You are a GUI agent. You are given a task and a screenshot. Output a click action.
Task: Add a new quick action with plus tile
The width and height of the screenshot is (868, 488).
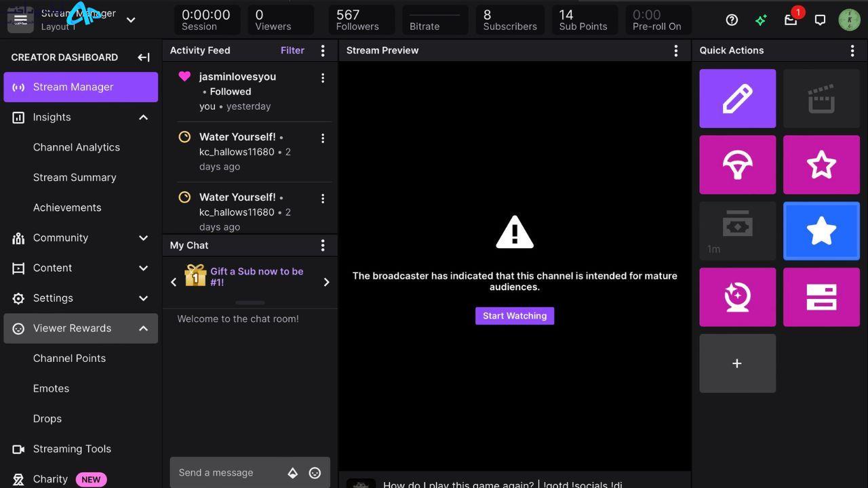coord(738,363)
